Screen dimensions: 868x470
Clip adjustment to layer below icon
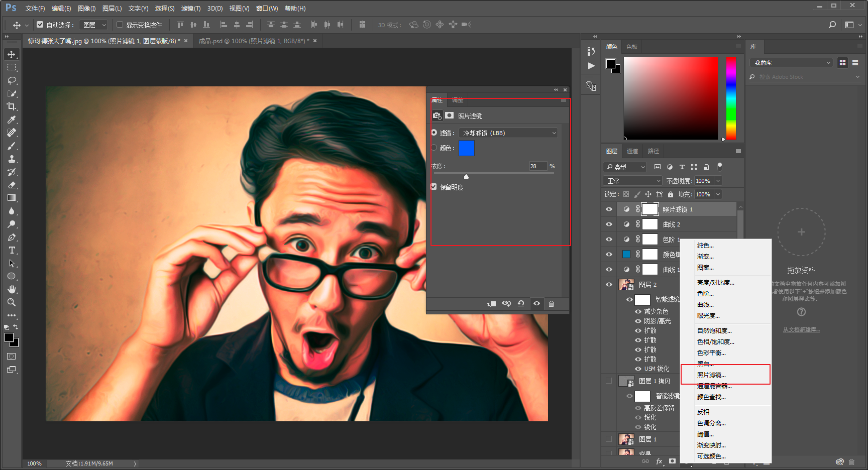click(491, 303)
